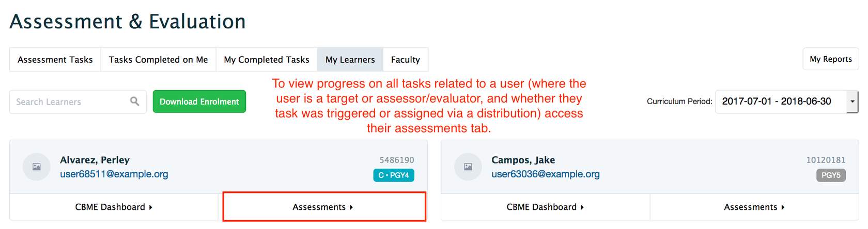868x229 pixels.
Task: Click the C • PGY4 badge
Action: (394, 175)
